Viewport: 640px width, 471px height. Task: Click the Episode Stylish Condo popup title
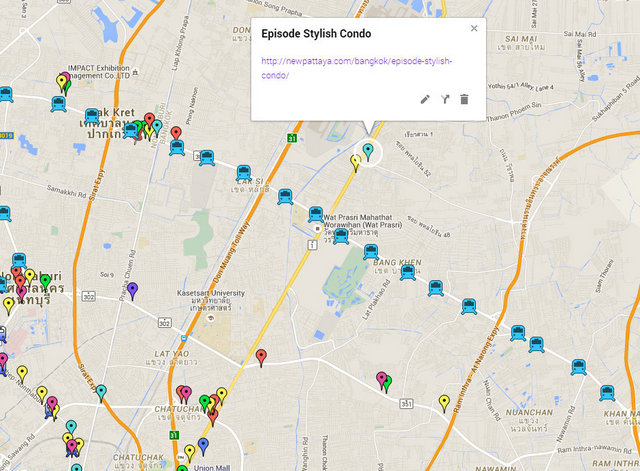click(316, 33)
